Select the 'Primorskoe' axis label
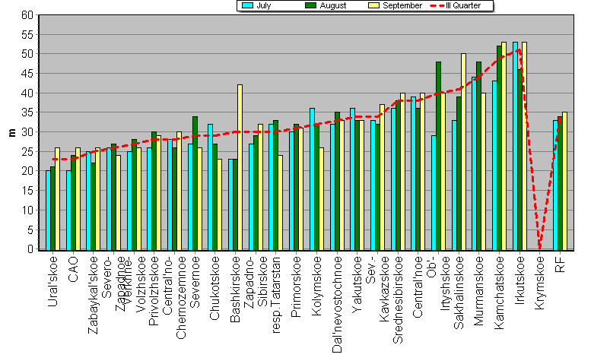The width and height of the screenshot is (591, 364). pos(296,286)
